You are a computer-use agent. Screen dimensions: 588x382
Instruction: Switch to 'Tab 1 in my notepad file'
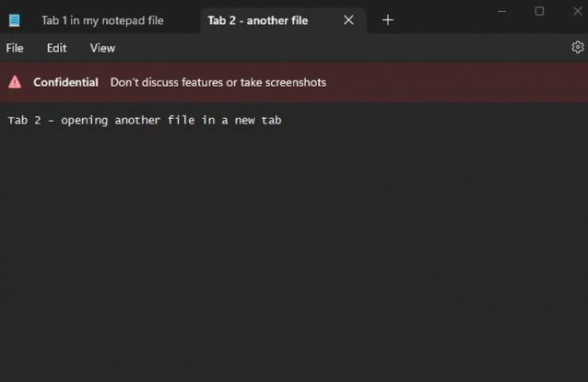(102, 20)
